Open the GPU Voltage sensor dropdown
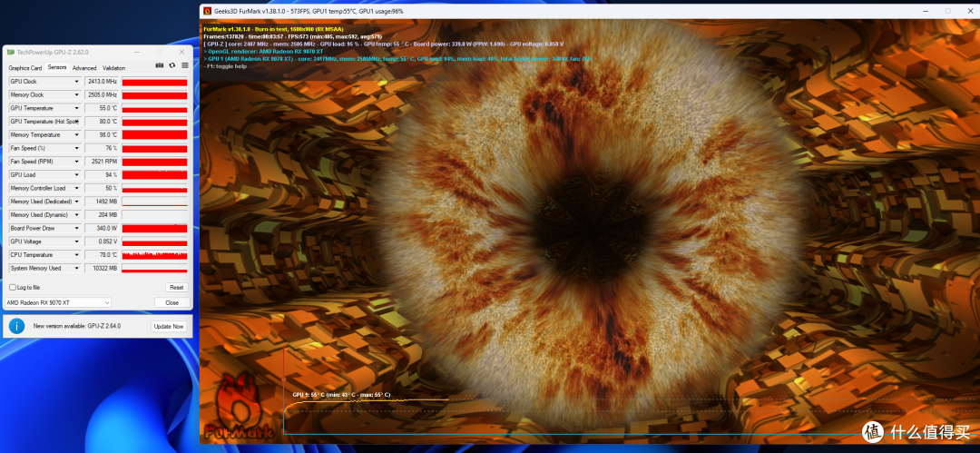 click(77, 241)
